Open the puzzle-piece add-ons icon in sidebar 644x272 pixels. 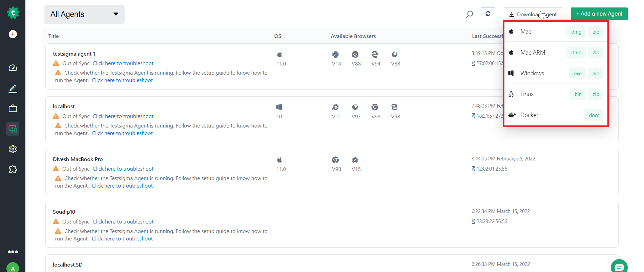13,169
